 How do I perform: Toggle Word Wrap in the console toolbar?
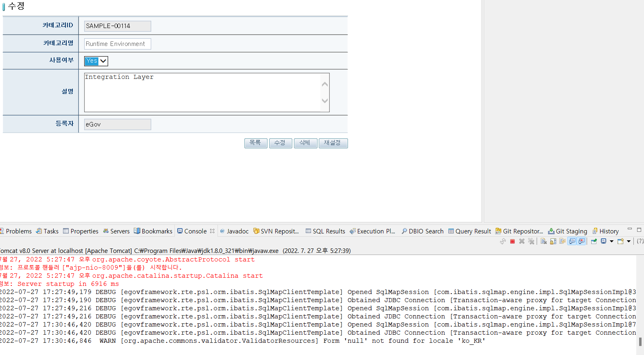(x=562, y=242)
